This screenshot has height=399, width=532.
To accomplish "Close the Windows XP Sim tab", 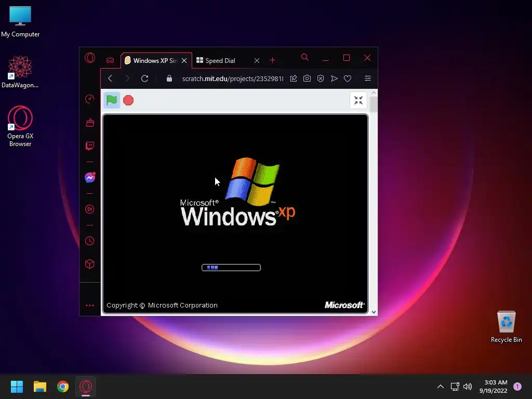I will (184, 60).
